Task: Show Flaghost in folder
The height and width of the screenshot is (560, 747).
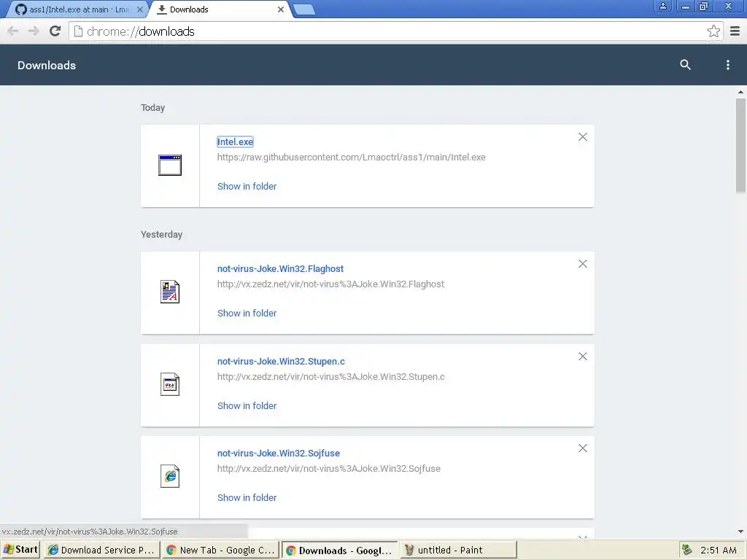Action: [247, 314]
